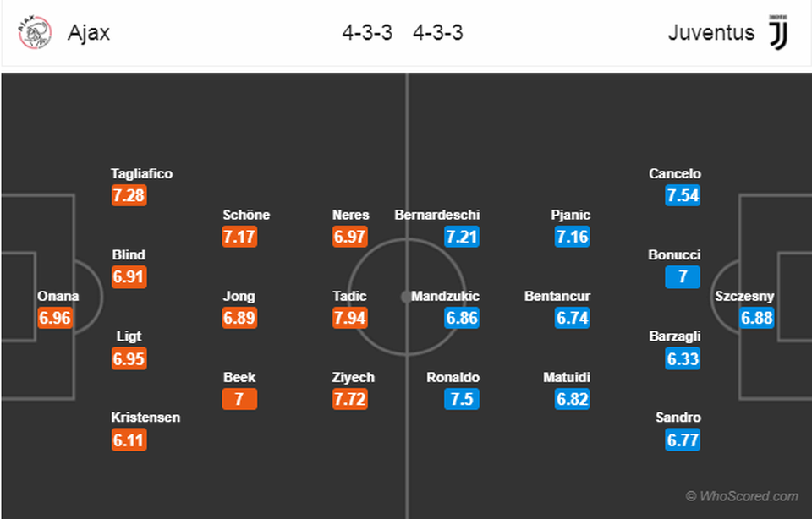Click the Ajax club crest logo
This screenshot has width=812, height=519.
click(36, 33)
